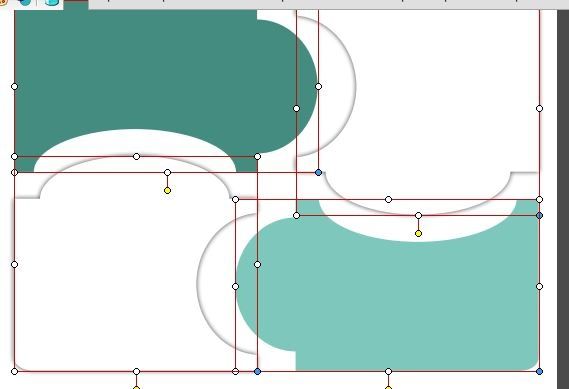The width and height of the screenshot is (569, 389).
Task: Click the blue handle on the right edge above the light teal shape
Action: [539, 216]
